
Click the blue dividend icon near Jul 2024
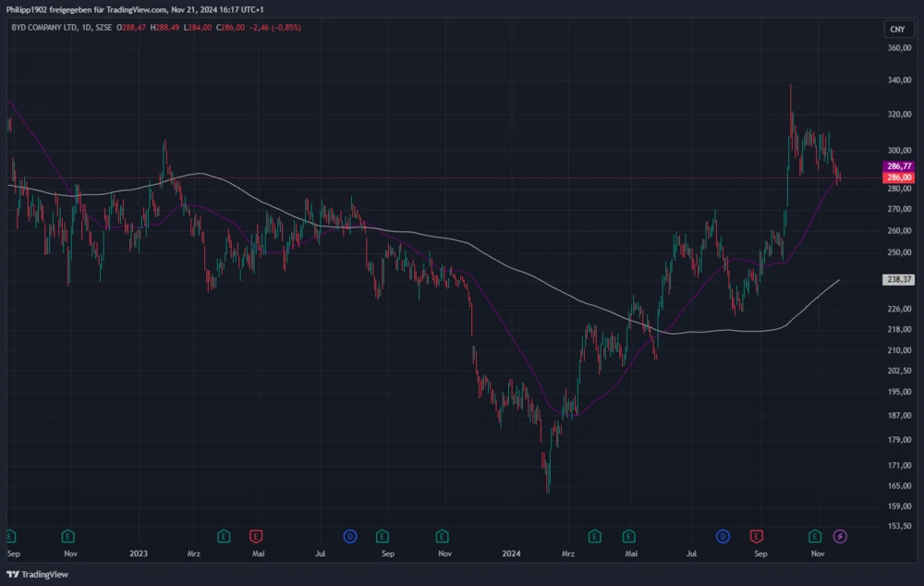point(723,535)
